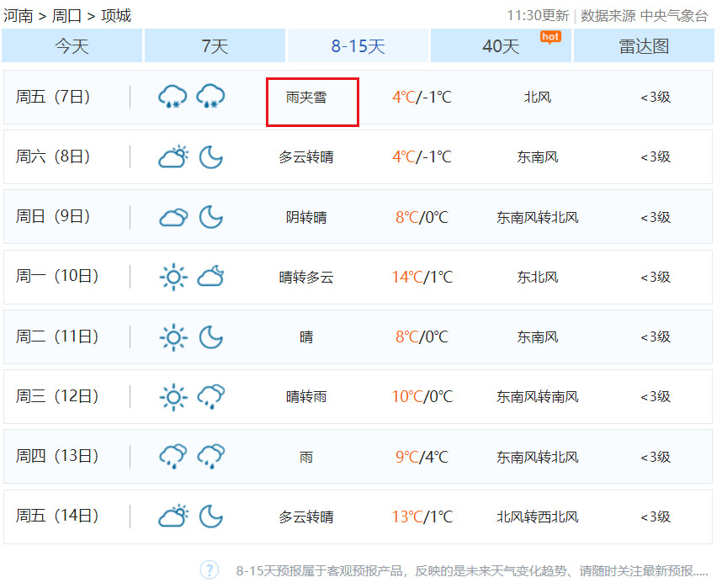This screenshot has width=722, height=588.
Task: Click Wednesday 12th night rain icon
Action: point(210,397)
